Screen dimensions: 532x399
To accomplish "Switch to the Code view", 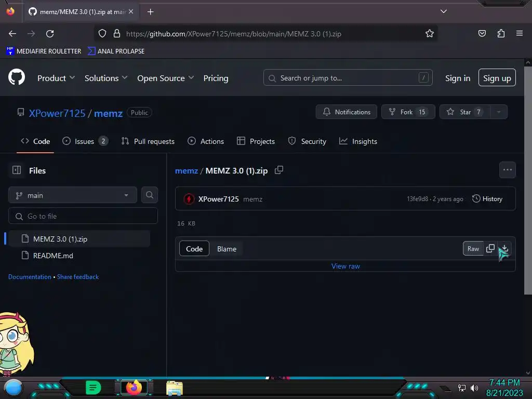I will (194, 249).
